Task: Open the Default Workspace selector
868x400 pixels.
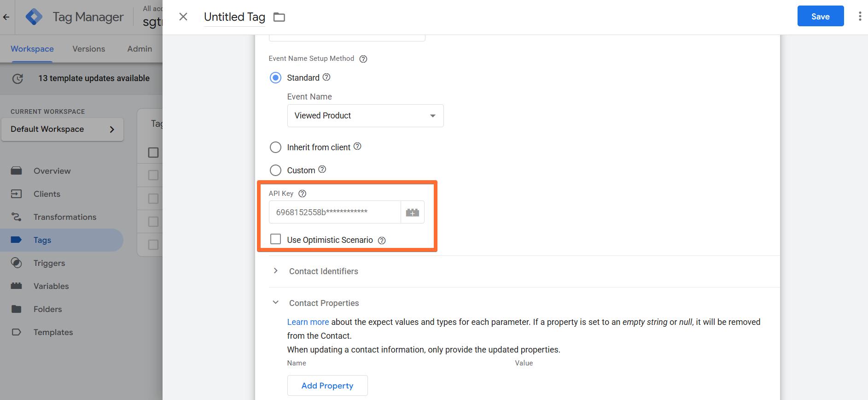Action: pos(62,129)
